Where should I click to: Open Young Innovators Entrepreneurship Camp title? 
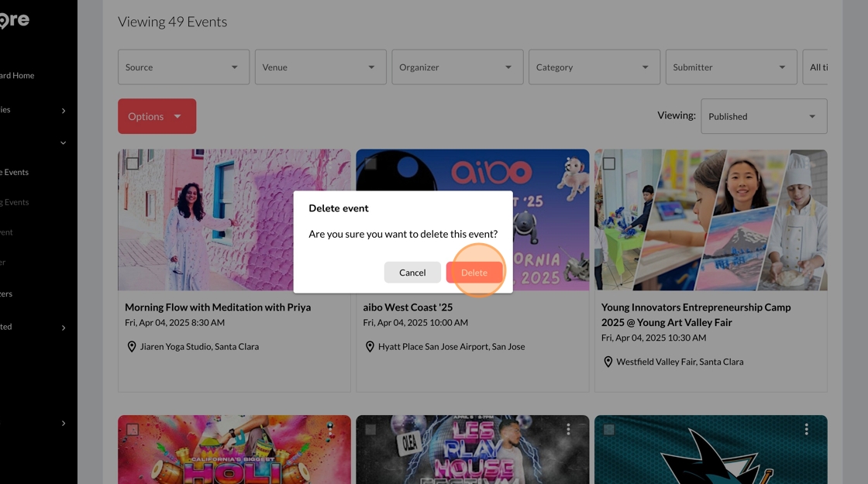pos(696,314)
